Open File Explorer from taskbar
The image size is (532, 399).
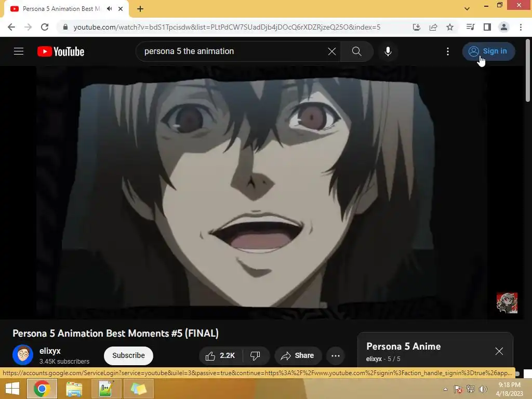pyautogui.click(x=74, y=389)
